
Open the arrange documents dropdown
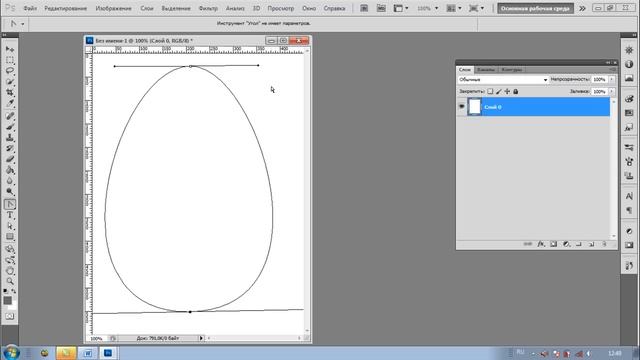(453, 8)
